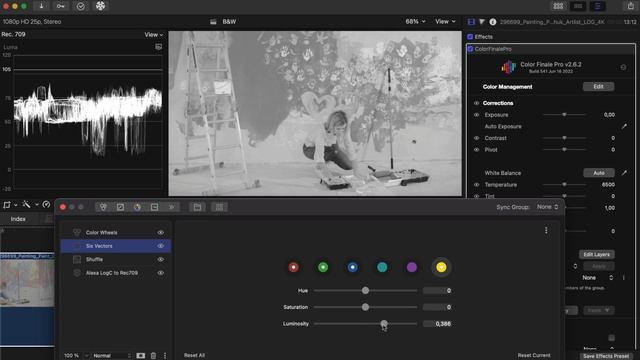Open the viewer zoom 68% dropdown
This screenshot has height=360, width=640.
[415, 22]
